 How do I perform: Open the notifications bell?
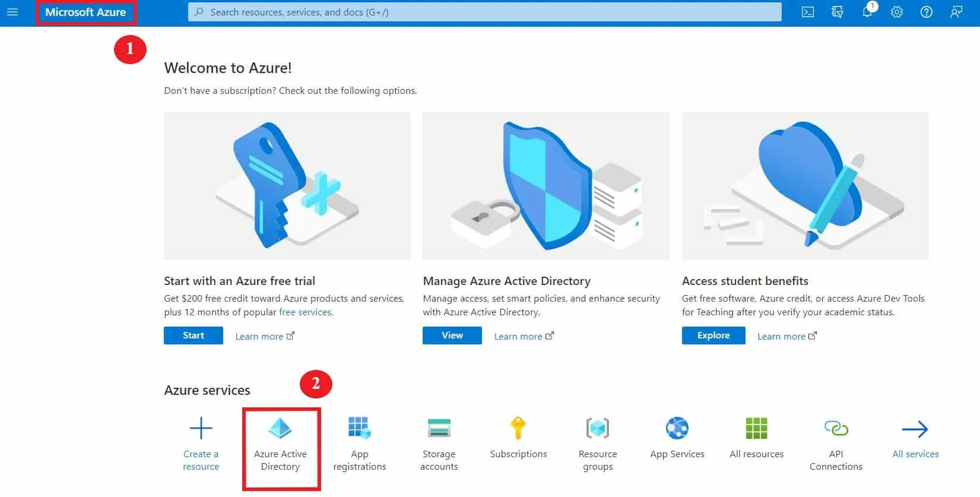point(867,12)
